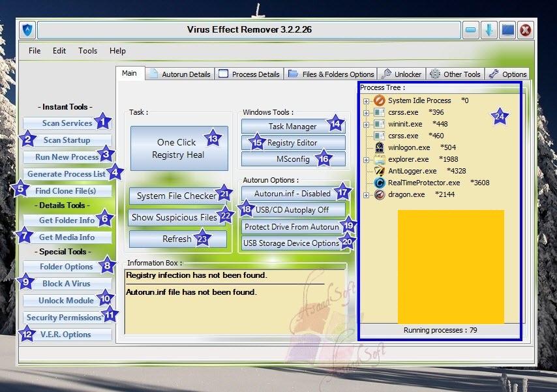This screenshot has height=392, width=557.
Task: Open the Files & Folders Options tab
Action: (x=331, y=74)
